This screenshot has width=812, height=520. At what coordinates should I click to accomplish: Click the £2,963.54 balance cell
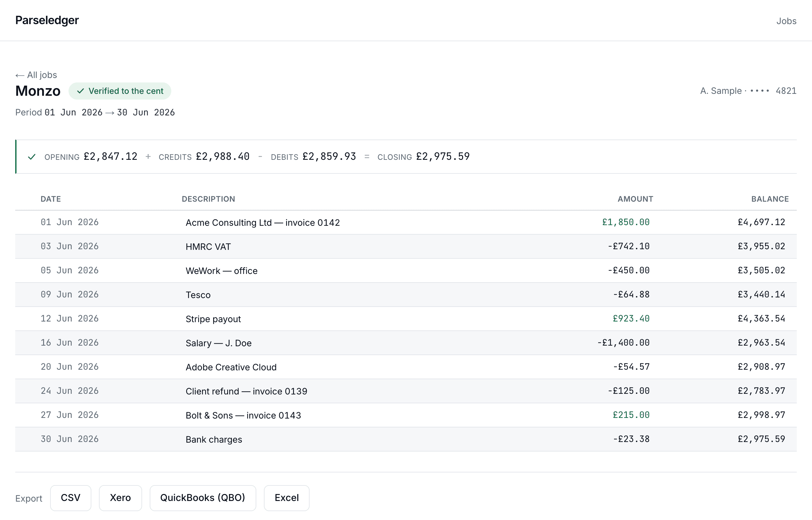click(x=761, y=343)
